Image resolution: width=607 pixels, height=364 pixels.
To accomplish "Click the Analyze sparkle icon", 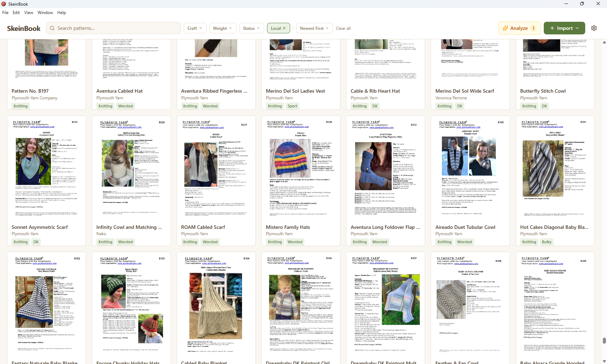I will click(506, 28).
